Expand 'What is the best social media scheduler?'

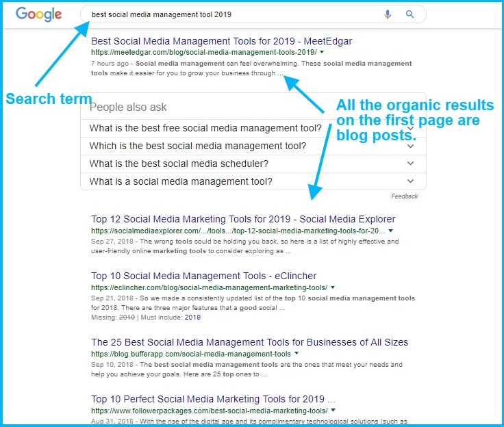click(253, 164)
